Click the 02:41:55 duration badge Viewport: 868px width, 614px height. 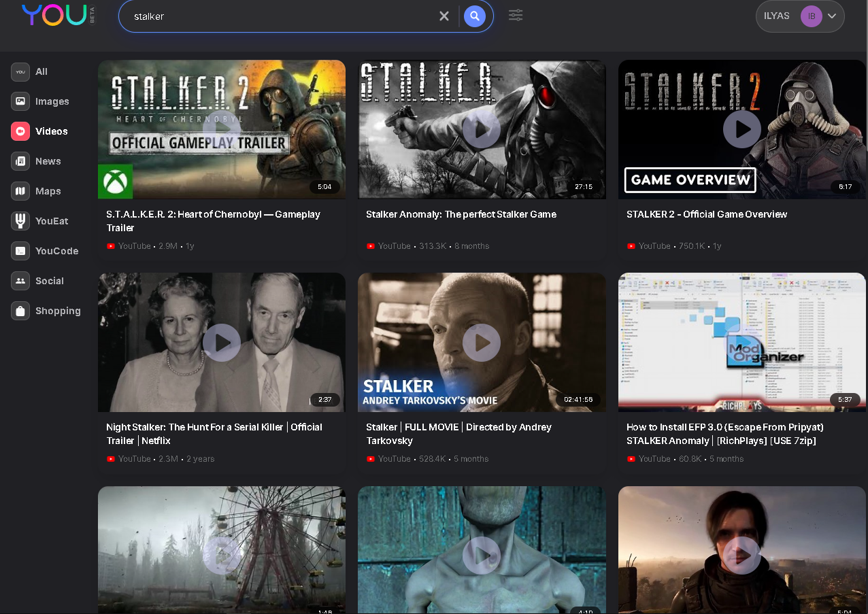578,399
